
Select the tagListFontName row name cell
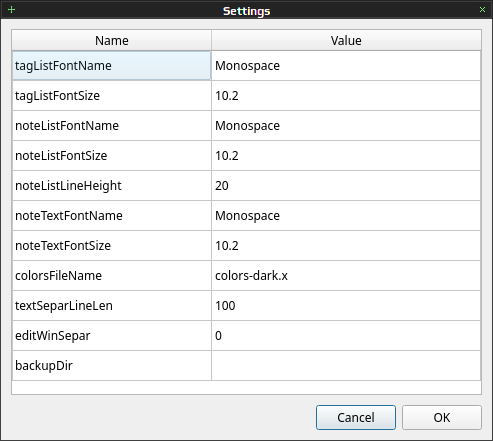pyautogui.click(x=112, y=66)
